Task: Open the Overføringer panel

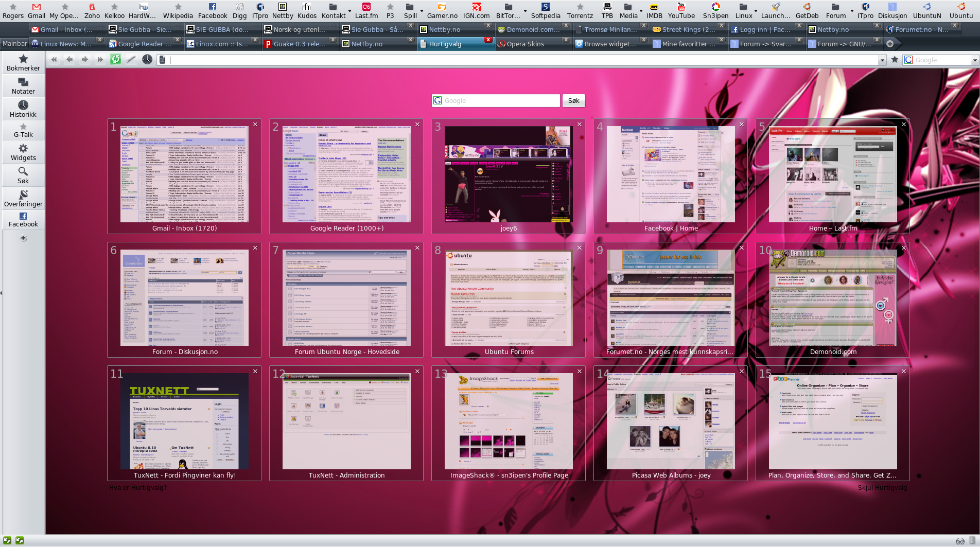Action: point(23,199)
